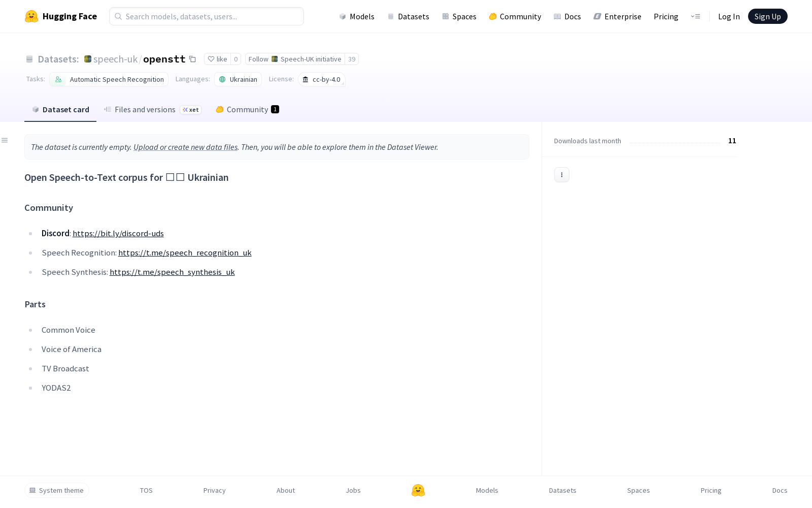Click the Hugging Face emoji in footer
Viewport: 812px width, 508px height.
coord(418,490)
